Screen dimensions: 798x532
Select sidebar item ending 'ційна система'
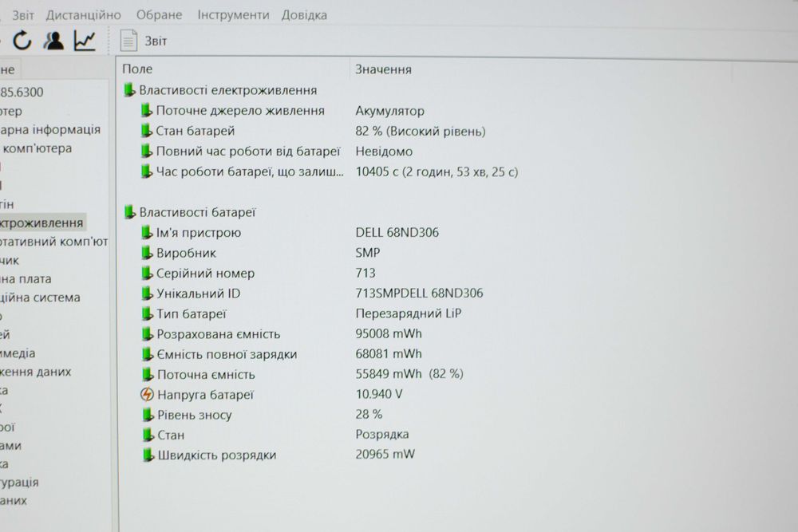40,298
